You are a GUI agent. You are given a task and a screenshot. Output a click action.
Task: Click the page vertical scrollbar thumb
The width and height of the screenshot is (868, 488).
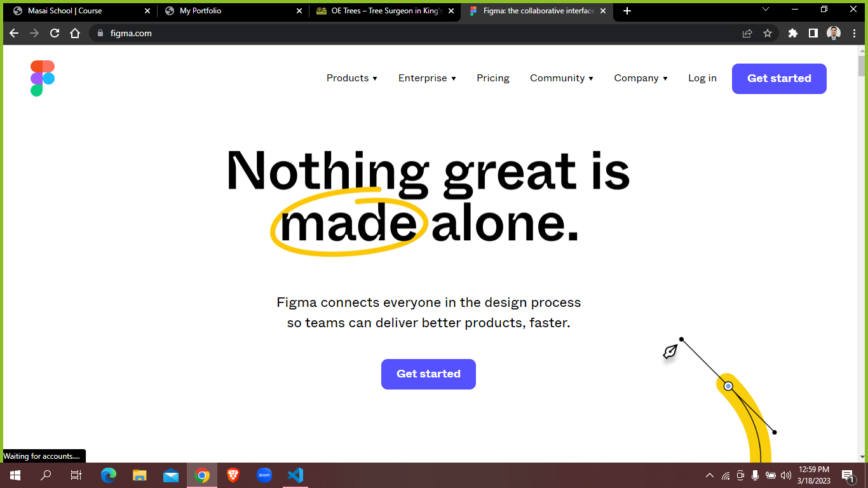862,66
